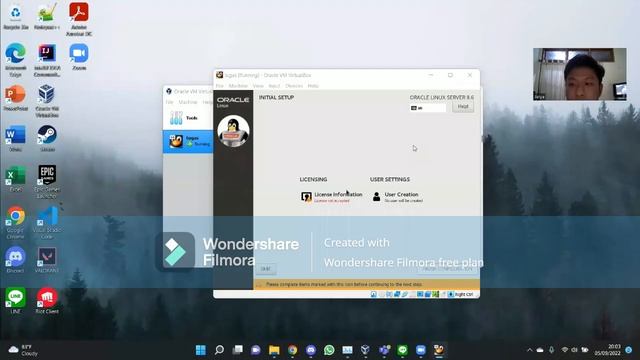
Task: Open weather widget on taskbar
Action: tap(24, 350)
